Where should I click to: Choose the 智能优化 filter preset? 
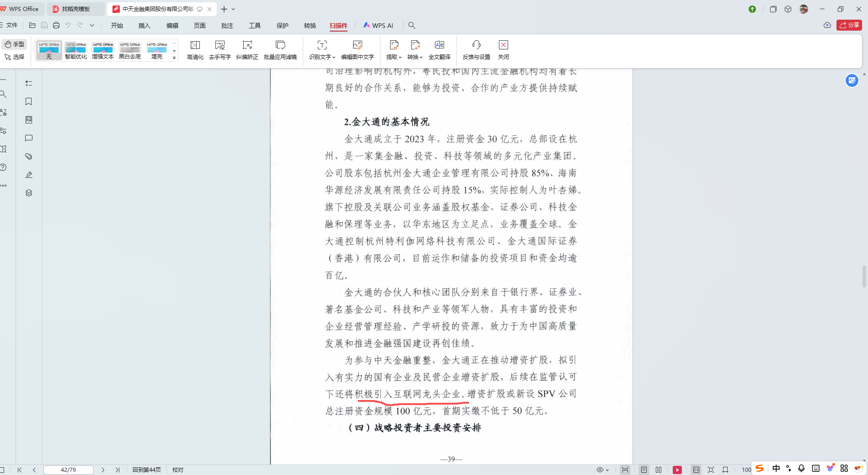76,50
